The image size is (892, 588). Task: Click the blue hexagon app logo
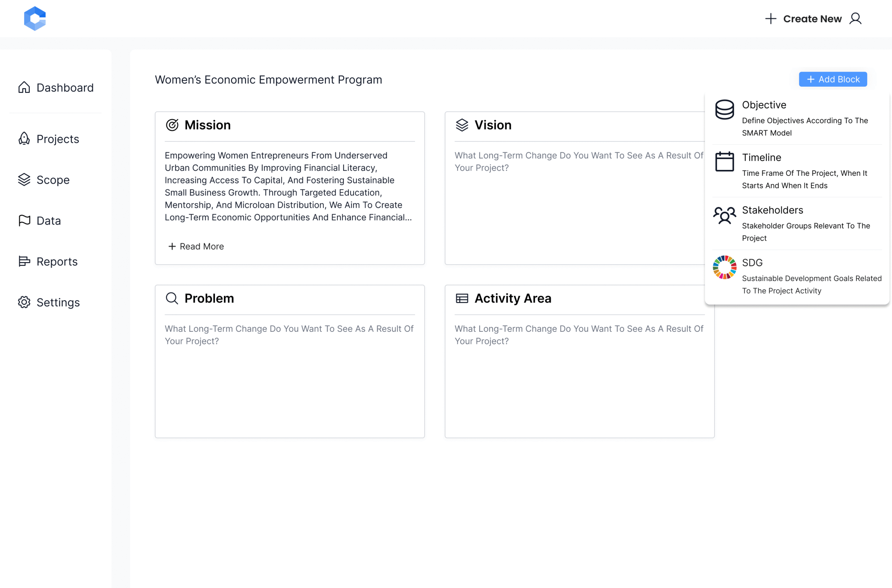point(35,18)
